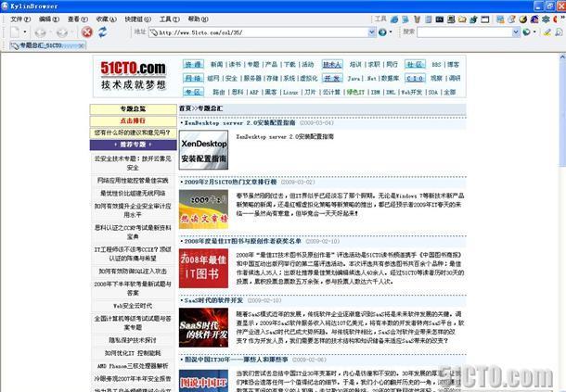This screenshot has width=566, height=392.
Task: Open the 快捷组(G) menu
Action: pyautogui.click(x=138, y=19)
